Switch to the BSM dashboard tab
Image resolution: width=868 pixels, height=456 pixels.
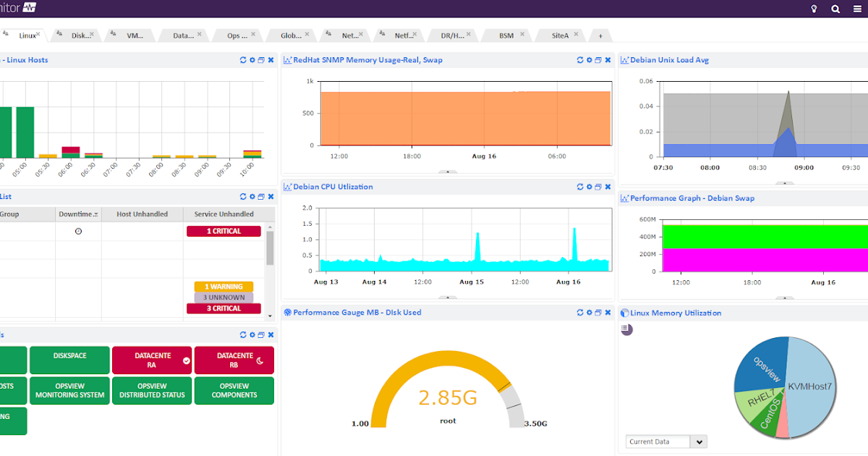[x=506, y=35]
